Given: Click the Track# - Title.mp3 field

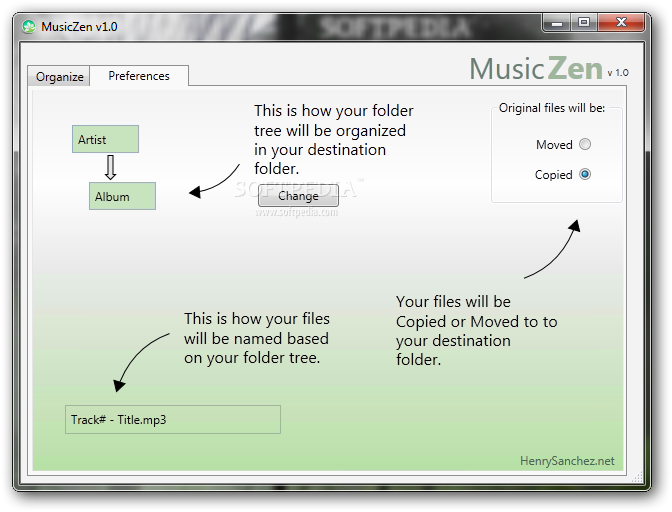Looking at the screenshot, I should pyautogui.click(x=173, y=419).
